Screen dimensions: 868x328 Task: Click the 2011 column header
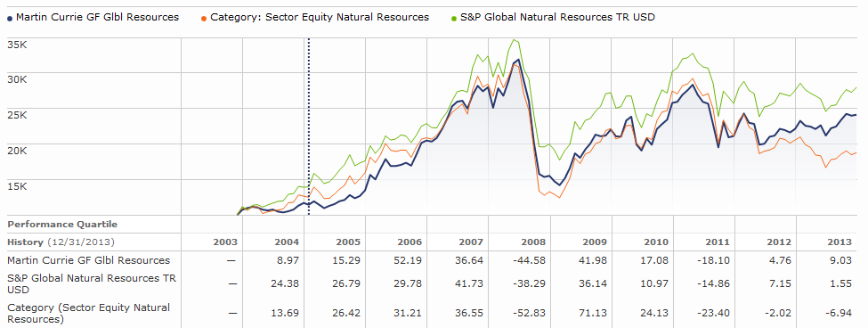coord(718,242)
